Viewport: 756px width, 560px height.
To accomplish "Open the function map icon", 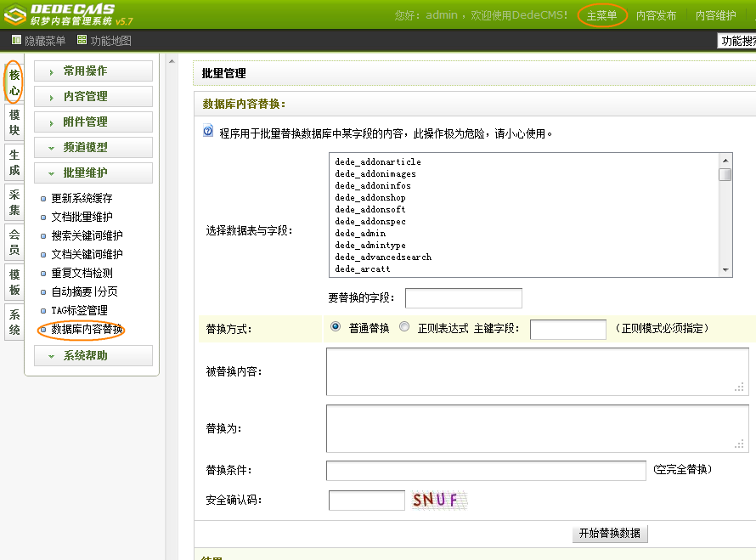I will 82,40.
